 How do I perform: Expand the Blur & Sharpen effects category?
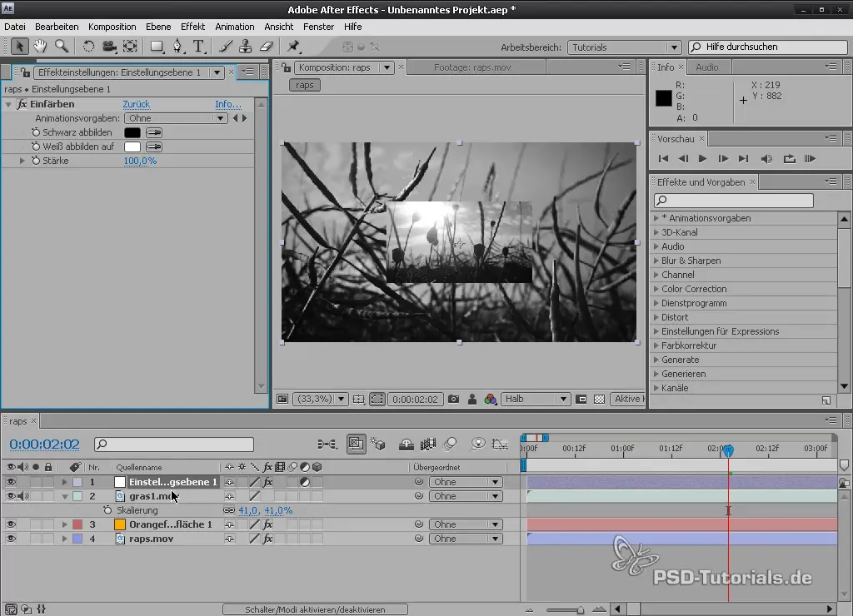pyautogui.click(x=656, y=261)
